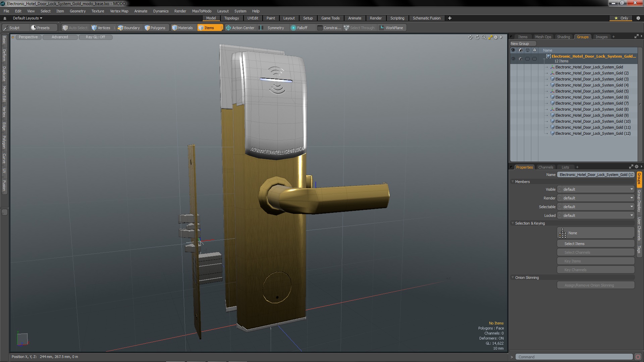Viewport: 644px width, 362px height.
Task: Toggle visibility eye for the lock group
Action: [x=513, y=59]
